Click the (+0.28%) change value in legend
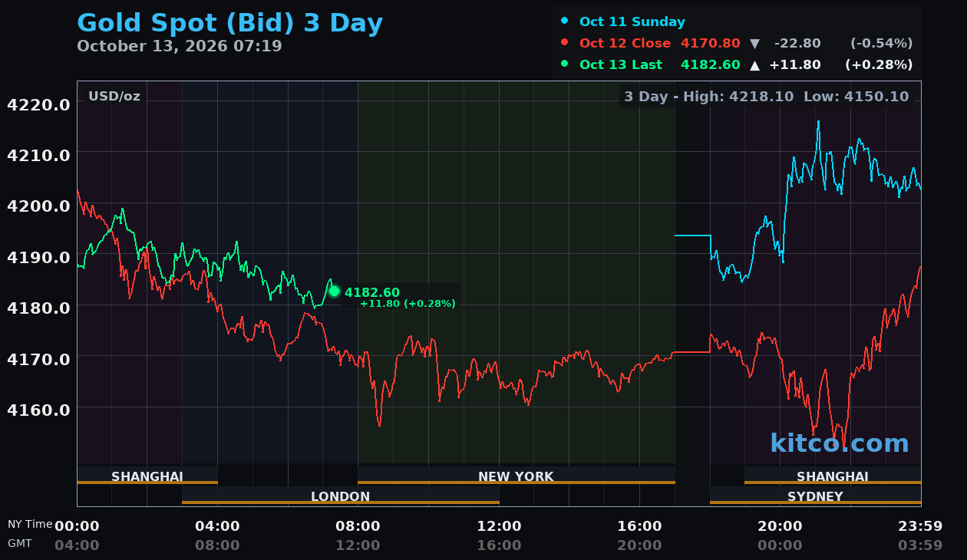The image size is (967, 560). click(879, 64)
